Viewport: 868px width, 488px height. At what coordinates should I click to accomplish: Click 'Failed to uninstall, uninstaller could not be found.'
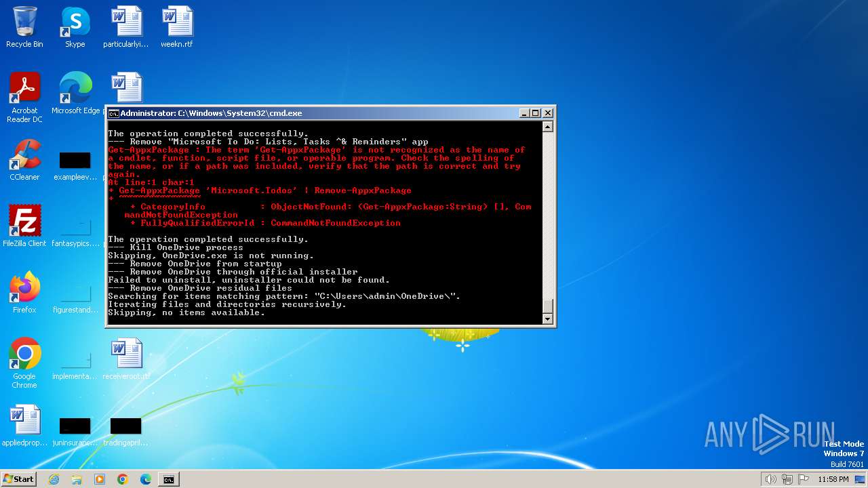click(x=249, y=280)
